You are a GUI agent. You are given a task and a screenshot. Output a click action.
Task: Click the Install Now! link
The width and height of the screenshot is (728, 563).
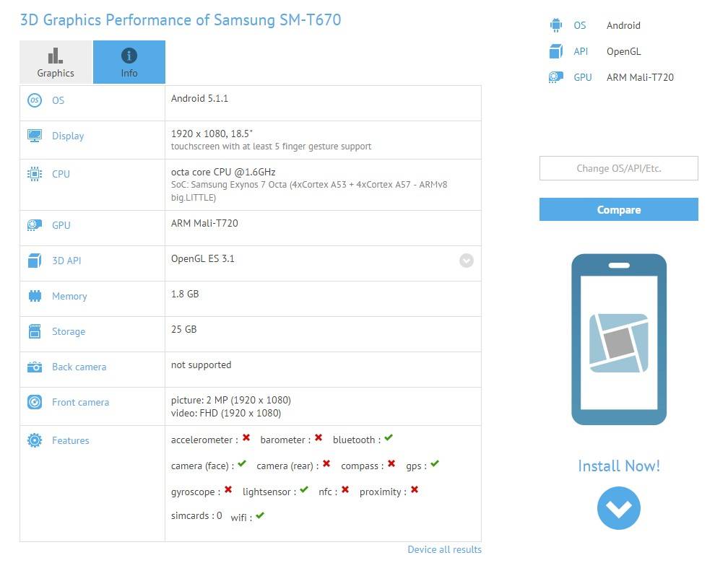pos(619,466)
